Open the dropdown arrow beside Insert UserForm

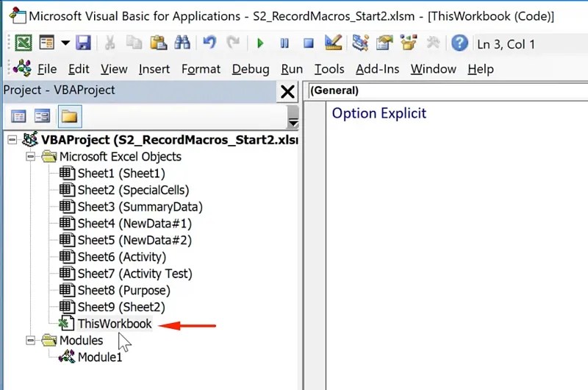pyautogui.click(x=65, y=43)
